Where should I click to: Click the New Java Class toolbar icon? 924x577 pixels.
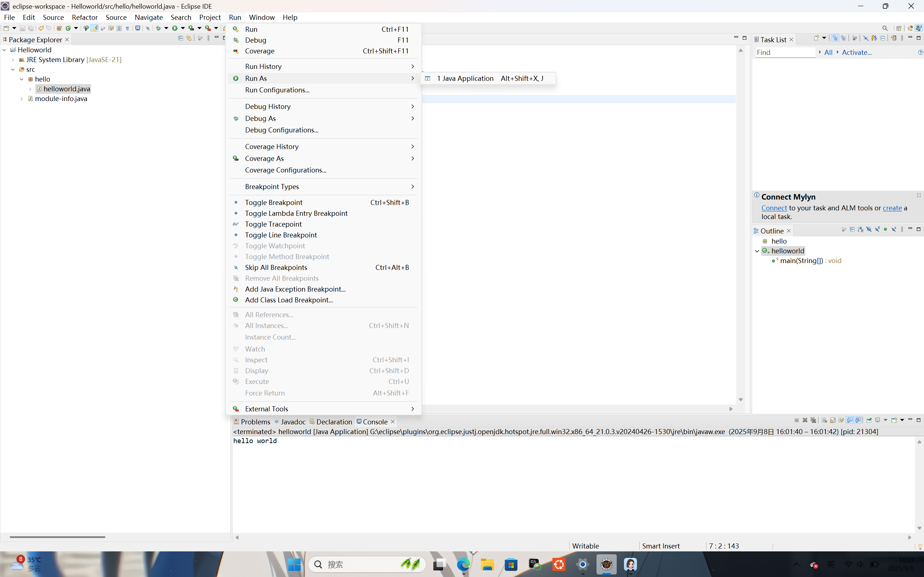pyautogui.click(x=68, y=28)
